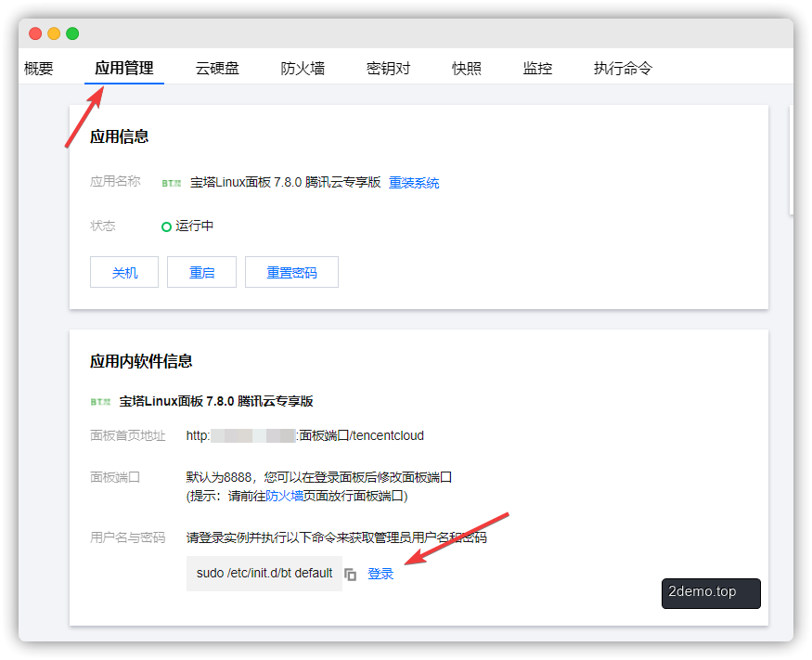Click the BT logo beside 应用名称
This screenshot has width=812, height=660.
pos(172,183)
